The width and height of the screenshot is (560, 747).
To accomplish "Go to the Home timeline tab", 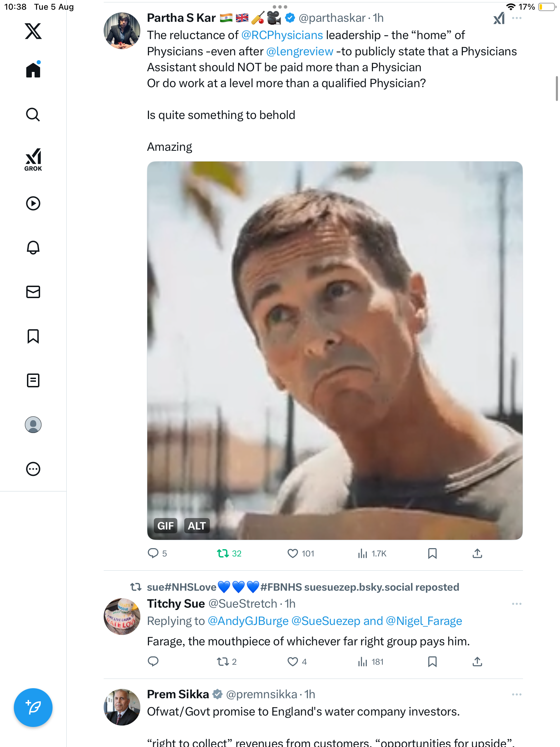I will click(33, 70).
